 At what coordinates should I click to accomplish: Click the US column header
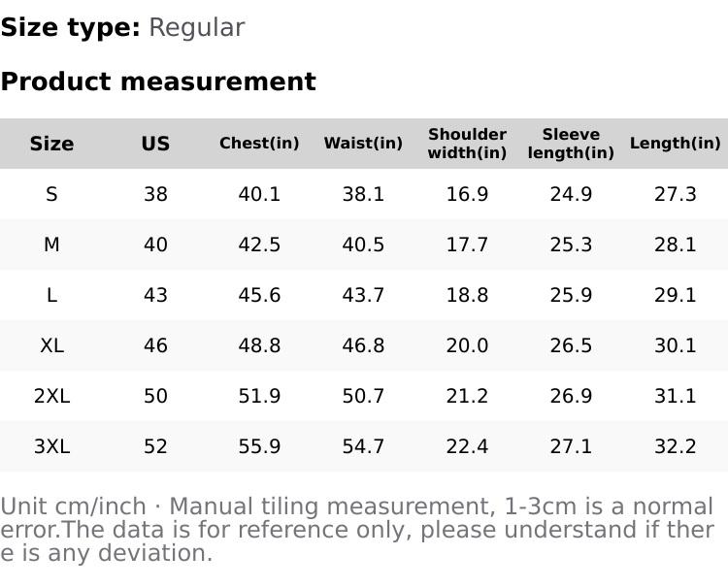pyautogui.click(x=155, y=144)
